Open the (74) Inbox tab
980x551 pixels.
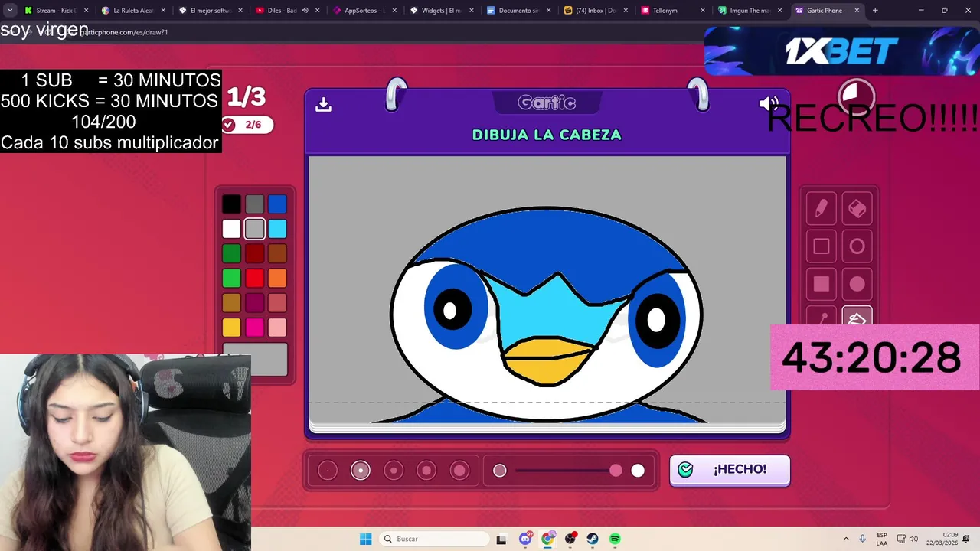tap(594, 11)
